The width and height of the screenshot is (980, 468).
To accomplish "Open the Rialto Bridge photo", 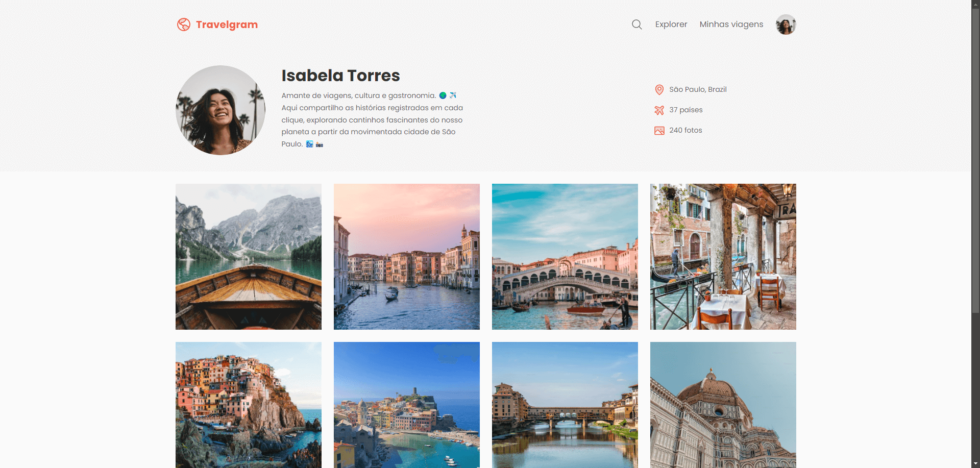I will [565, 257].
